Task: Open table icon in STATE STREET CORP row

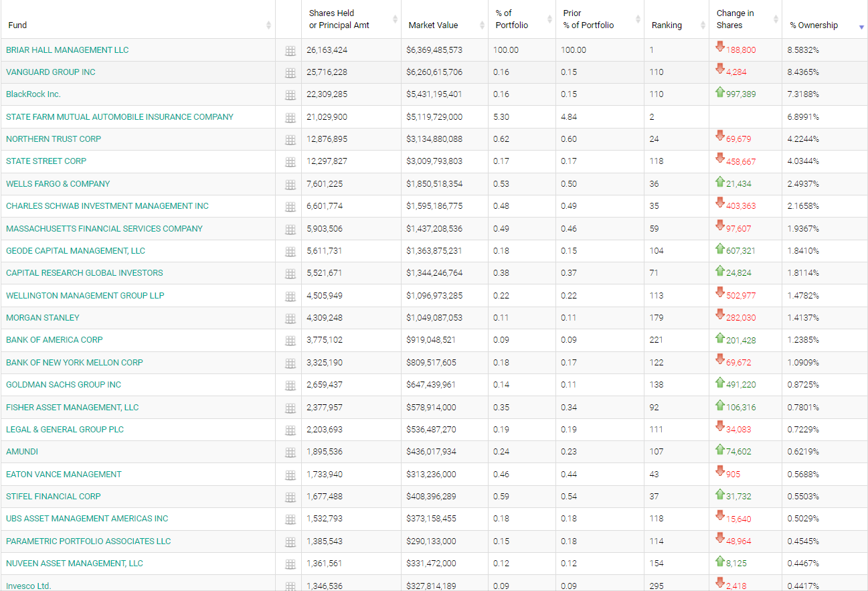Action: tap(290, 162)
